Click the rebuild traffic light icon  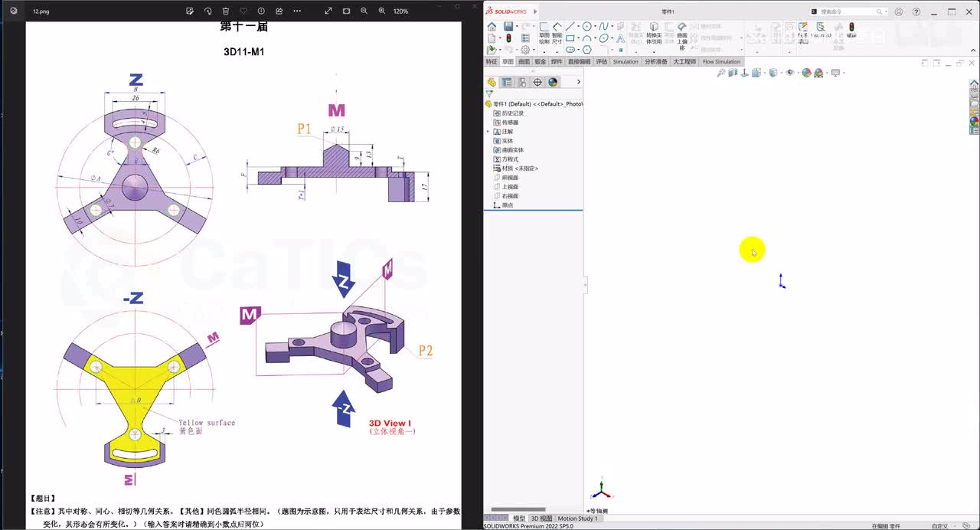click(508, 38)
